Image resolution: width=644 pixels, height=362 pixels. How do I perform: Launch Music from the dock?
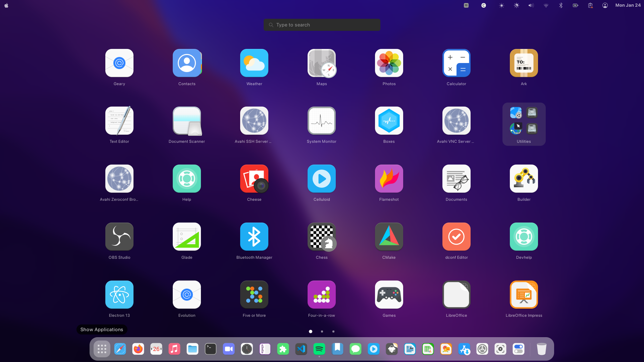point(174,349)
